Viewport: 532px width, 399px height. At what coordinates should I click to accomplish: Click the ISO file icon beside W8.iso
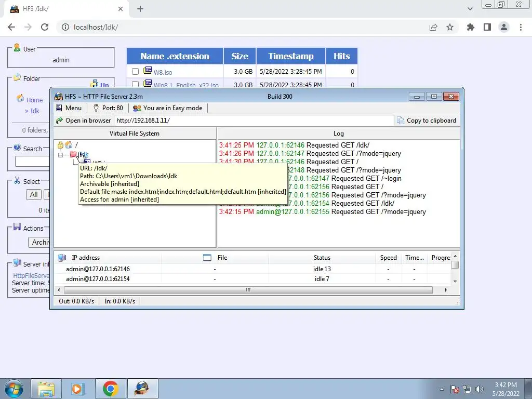point(148,70)
